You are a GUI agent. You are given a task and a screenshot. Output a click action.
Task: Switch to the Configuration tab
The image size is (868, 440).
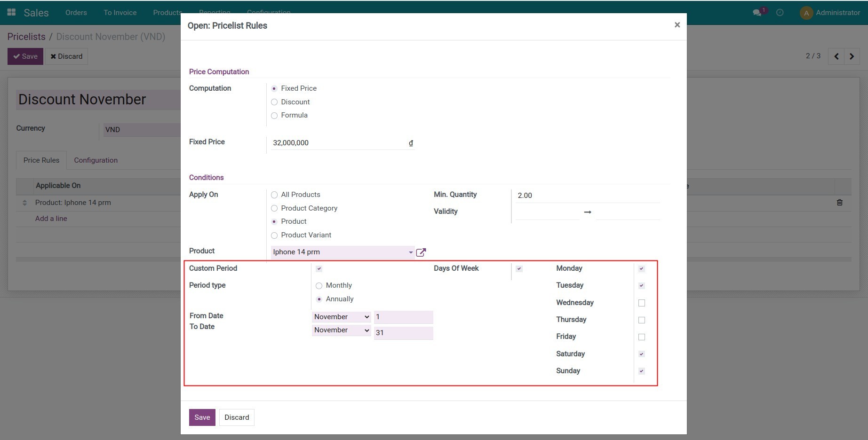[96, 160]
